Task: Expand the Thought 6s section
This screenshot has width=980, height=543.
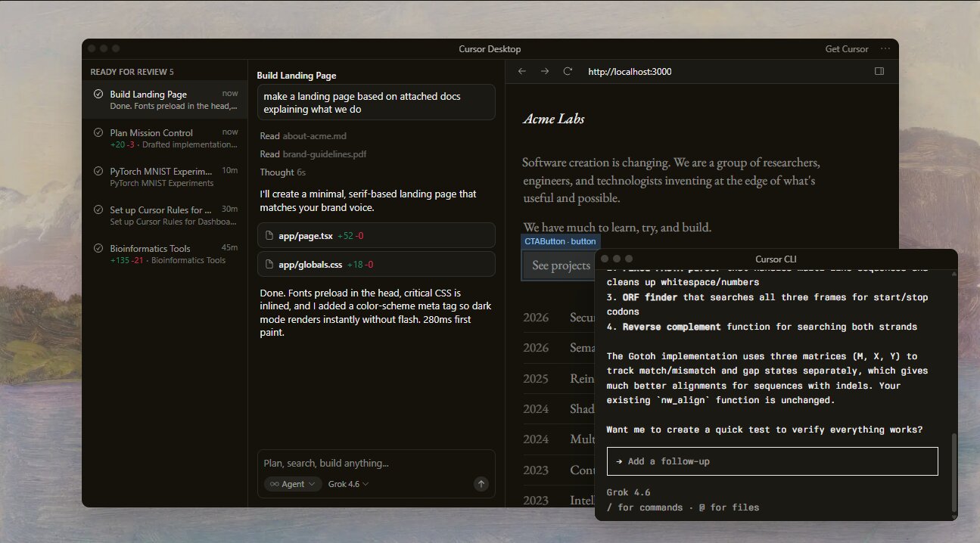Action: point(283,172)
